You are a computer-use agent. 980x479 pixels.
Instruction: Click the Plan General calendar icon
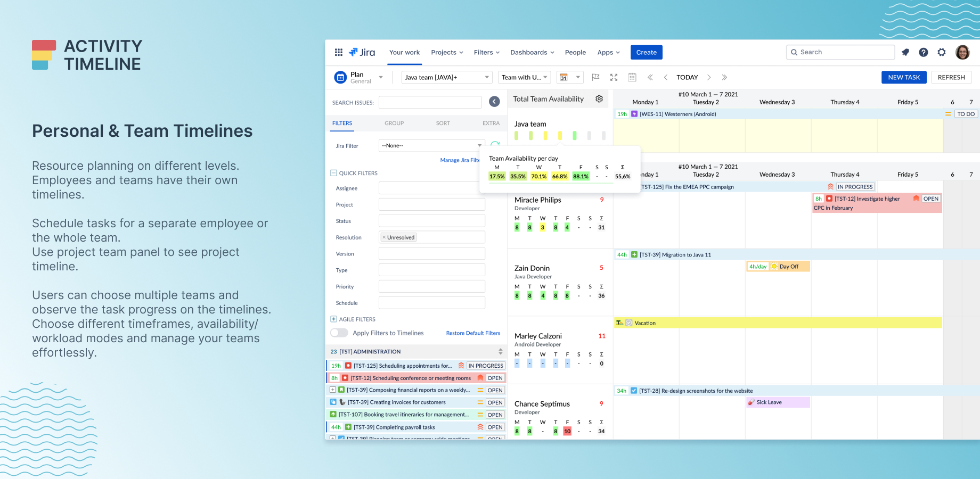(x=340, y=77)
